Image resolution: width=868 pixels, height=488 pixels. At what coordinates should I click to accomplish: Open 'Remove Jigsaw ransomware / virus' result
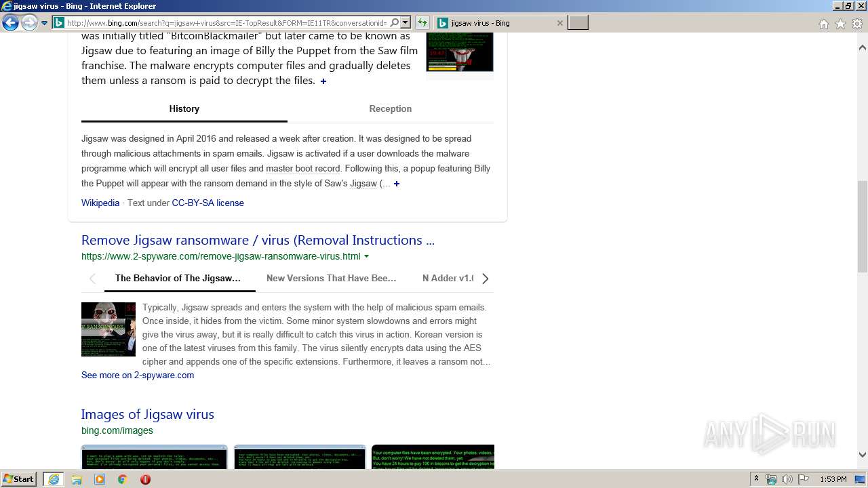tap(258, 240)
